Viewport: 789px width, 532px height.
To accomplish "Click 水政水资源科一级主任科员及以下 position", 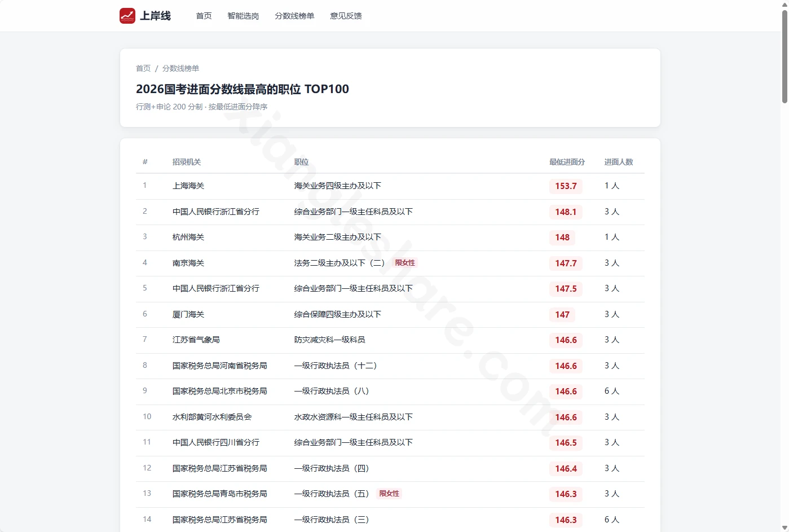I will click(x=354, y=417).
